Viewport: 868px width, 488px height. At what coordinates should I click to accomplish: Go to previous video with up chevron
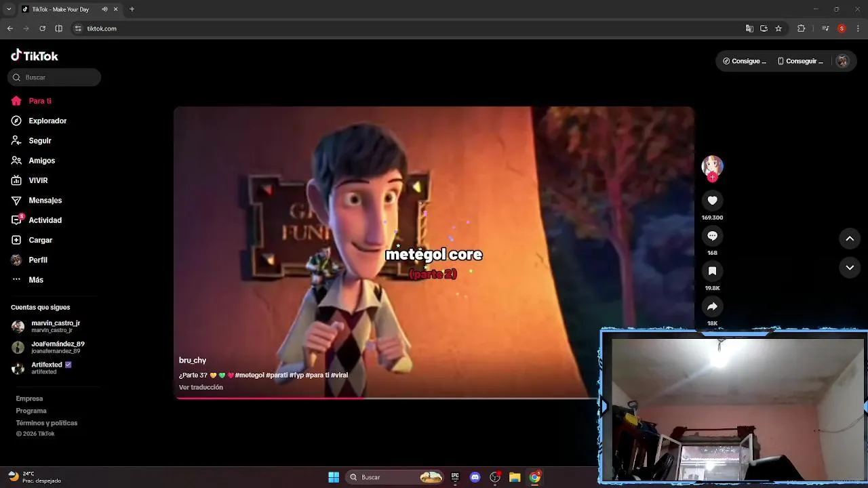[x=850, y=239]
